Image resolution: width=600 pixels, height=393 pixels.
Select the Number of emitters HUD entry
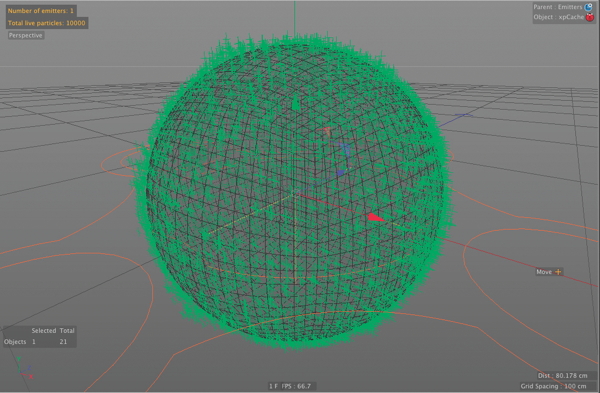tap(41, 11)
